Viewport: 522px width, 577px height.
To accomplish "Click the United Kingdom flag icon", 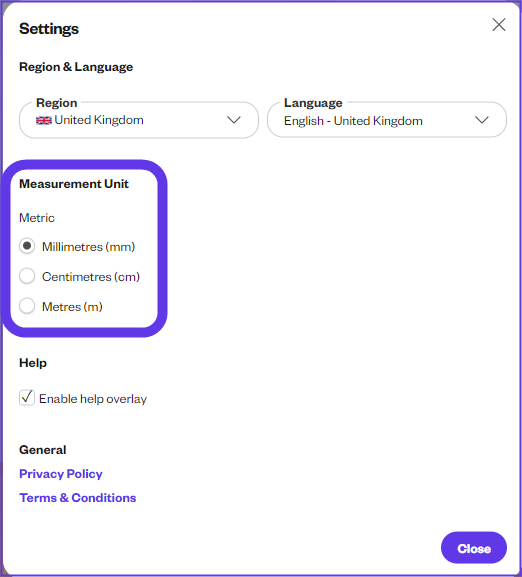I will tap(44, 120).
